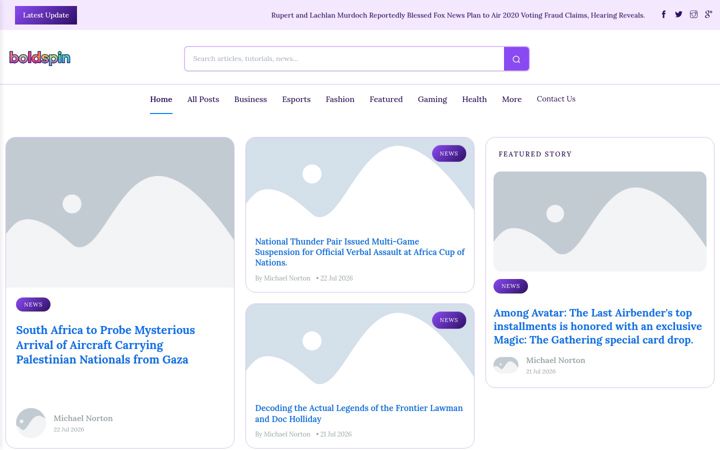Screen dimensions: 720x450
Task: Click the NEWS tag in Featured Story
Action: (x=511, y=286)
